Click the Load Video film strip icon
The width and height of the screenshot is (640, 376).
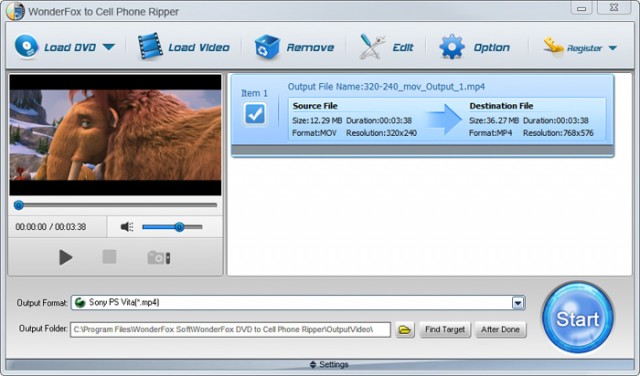[x=150, y=47]
